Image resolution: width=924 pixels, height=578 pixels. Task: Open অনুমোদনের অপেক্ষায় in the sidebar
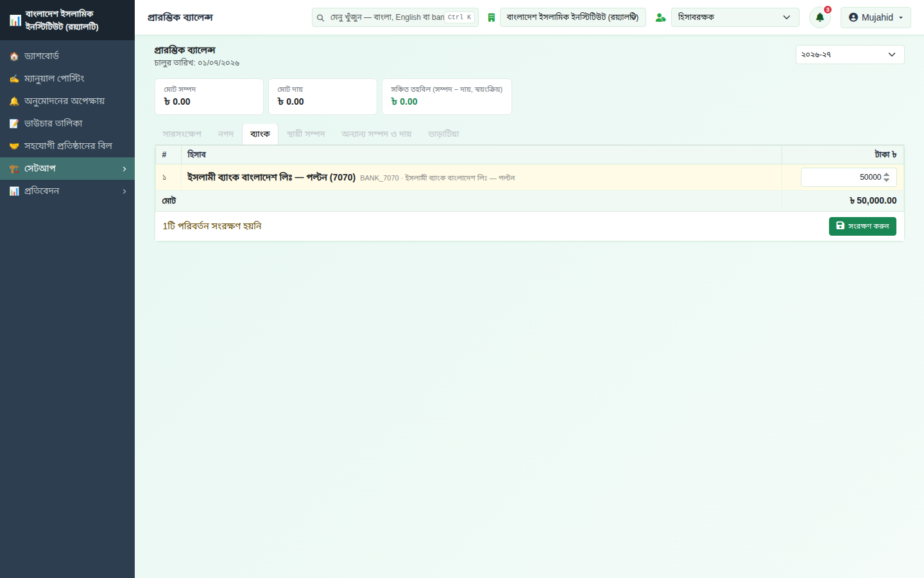[67, 101]
